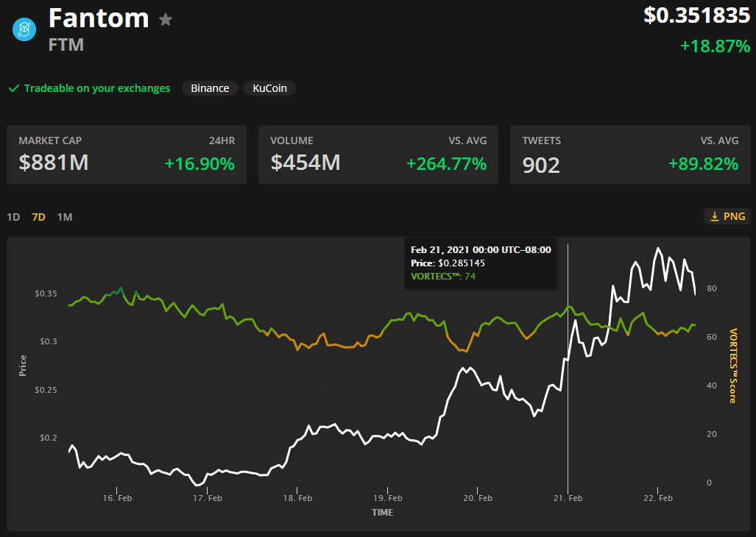Click the $0.2 price axis label
This screenshot has height=537, width=756.
48,438
